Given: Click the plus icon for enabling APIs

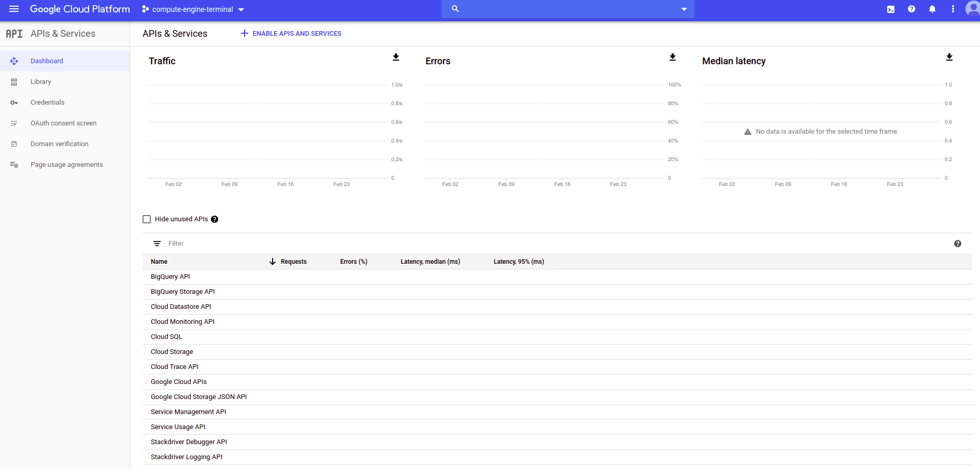Looking at the screenshot, I should (245, 33).
